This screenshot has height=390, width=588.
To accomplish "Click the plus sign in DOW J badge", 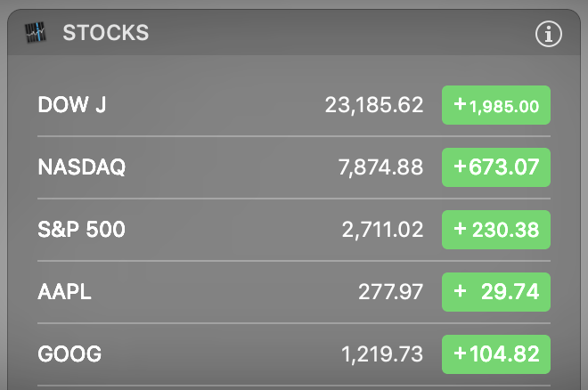I will pyautogui.click(x=460, y=105).
